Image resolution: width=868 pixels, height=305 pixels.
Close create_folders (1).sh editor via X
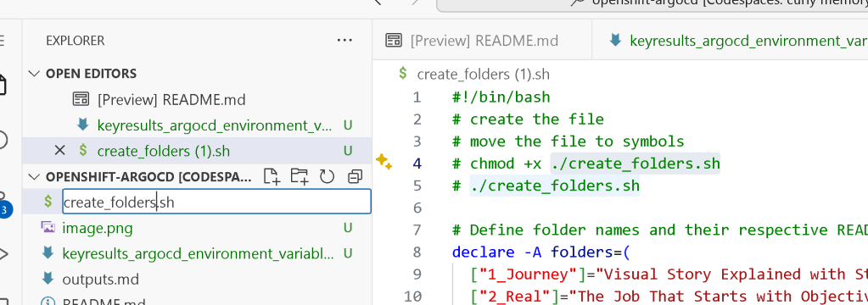[59, 150]
